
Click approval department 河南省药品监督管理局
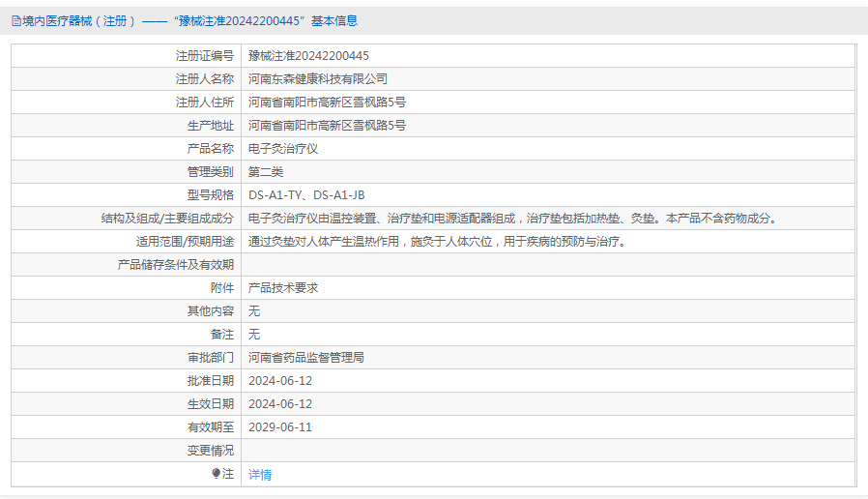306,358
